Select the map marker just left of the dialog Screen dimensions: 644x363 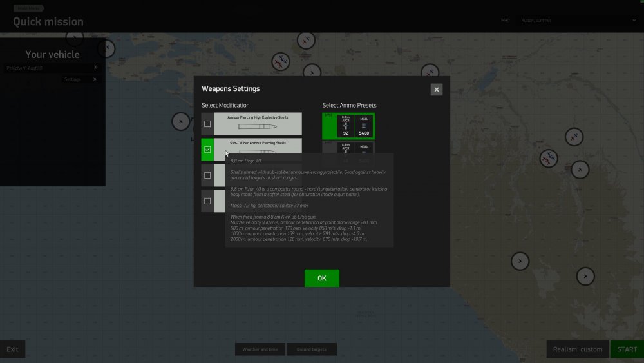coord(181,121)
